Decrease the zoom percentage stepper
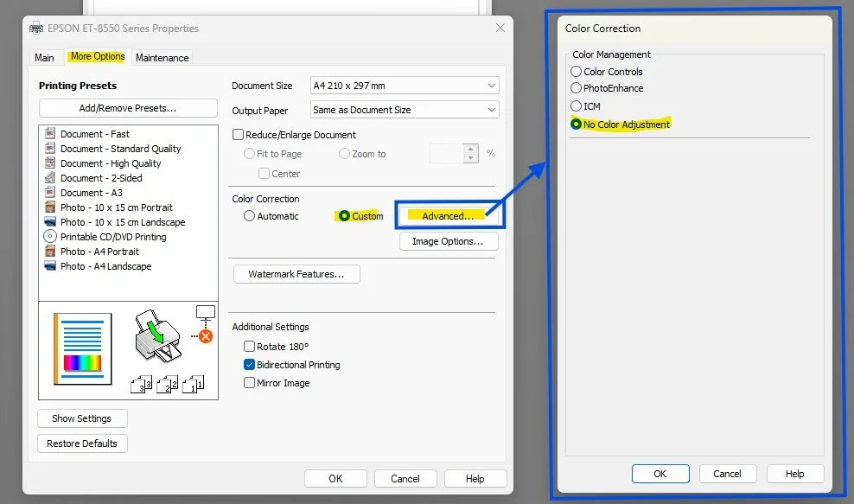Image resolution: width=854 pixels, height=504 pixels. coord(471,158)
